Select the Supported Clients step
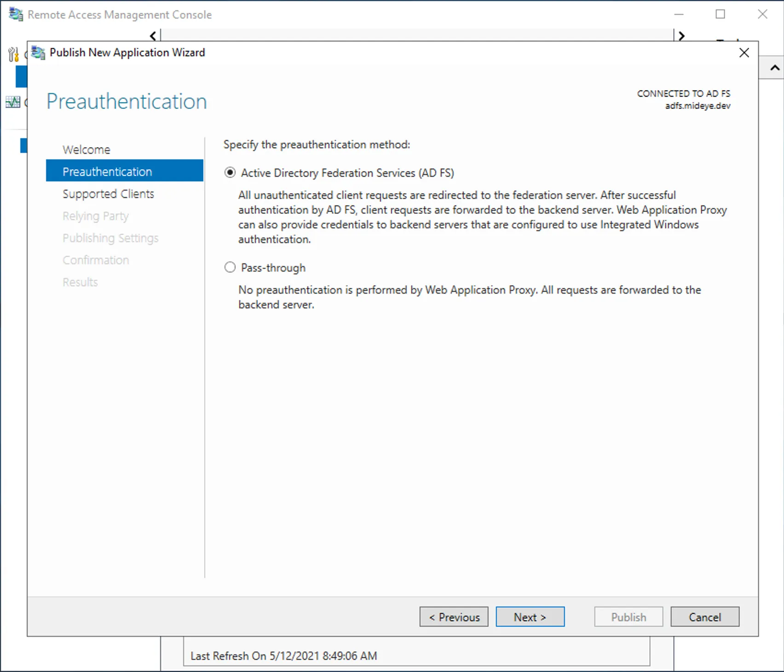The width and height of the screenshot is (784, 672). click(x=108, y=193)
